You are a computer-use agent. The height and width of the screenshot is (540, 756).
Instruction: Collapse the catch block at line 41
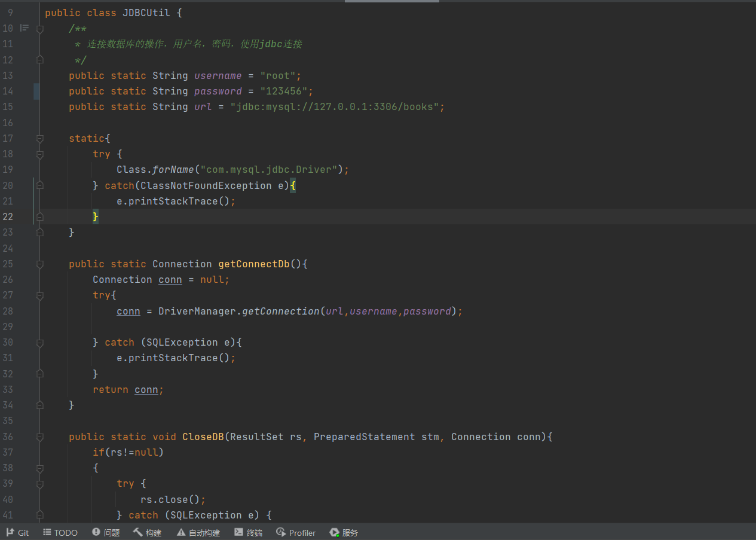tap(40, 515)
